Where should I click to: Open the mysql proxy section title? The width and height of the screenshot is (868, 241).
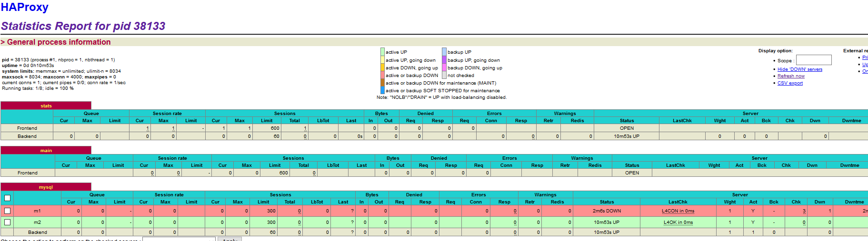[46, 187]
